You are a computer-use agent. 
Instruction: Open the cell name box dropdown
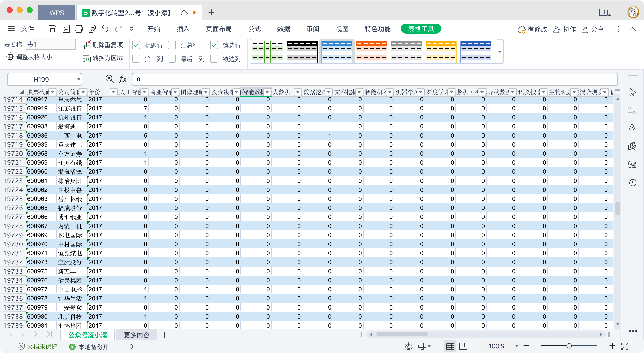pyautogui.click(x=79, y=79)
